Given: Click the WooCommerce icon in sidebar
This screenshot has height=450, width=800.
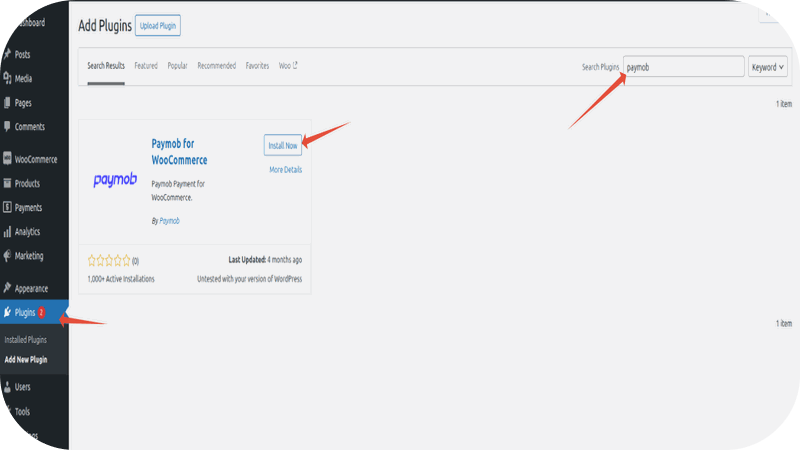Looking at the screenshot, I should tap(7, 159).
